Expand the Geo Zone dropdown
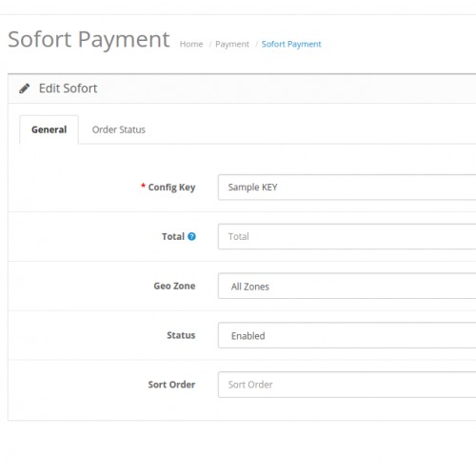 tap(347, 286)
